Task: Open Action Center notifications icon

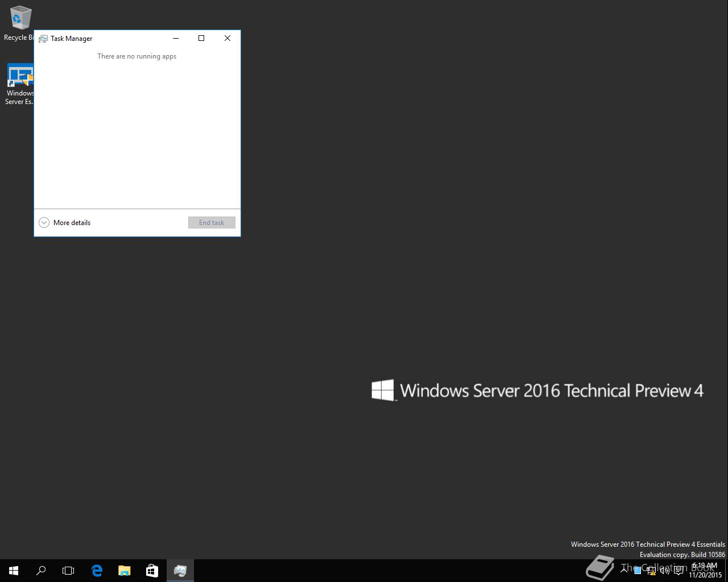Action: 679,571
